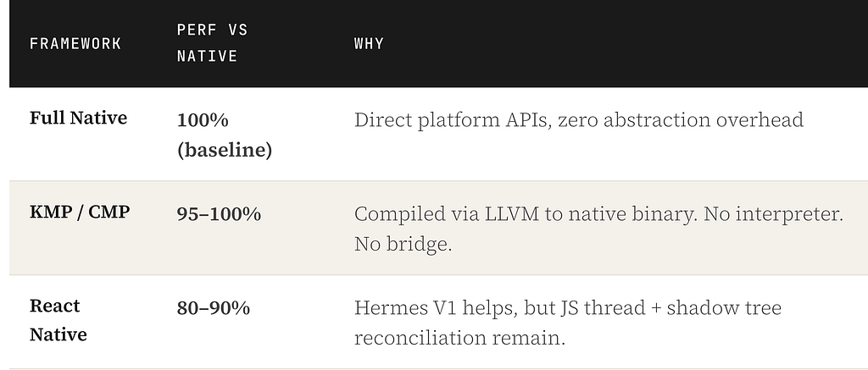
Task: Click the 80–90% performance value
Action: (214, 308)
